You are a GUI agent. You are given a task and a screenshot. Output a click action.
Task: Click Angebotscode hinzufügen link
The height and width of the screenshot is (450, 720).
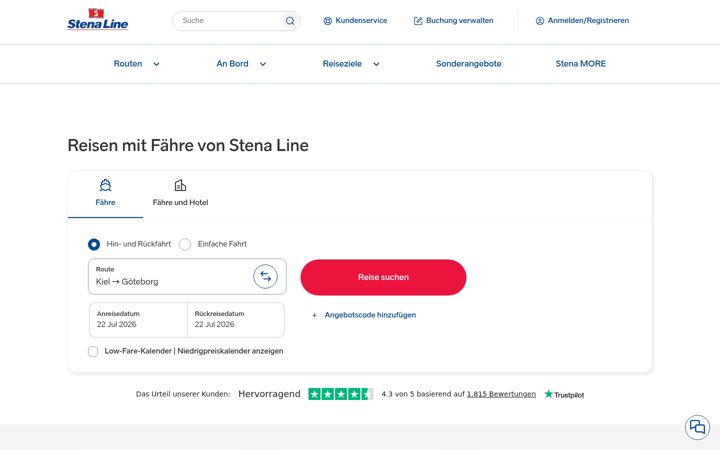[370, 315]
